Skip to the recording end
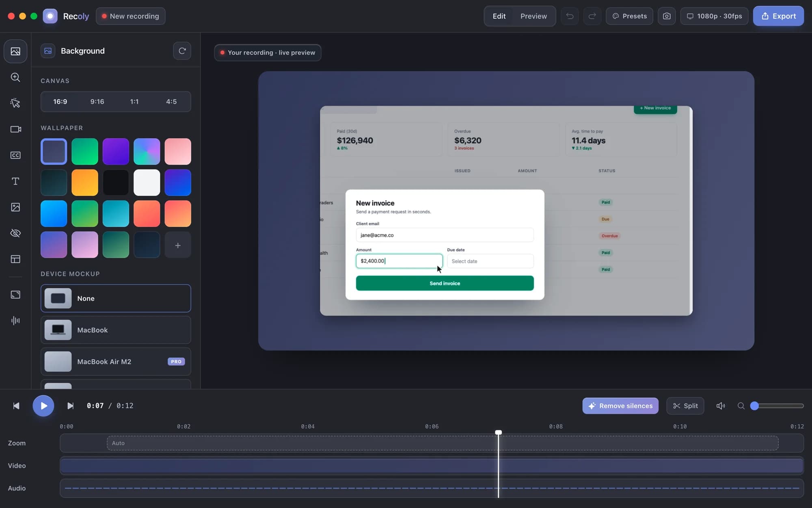 point(70,406)
